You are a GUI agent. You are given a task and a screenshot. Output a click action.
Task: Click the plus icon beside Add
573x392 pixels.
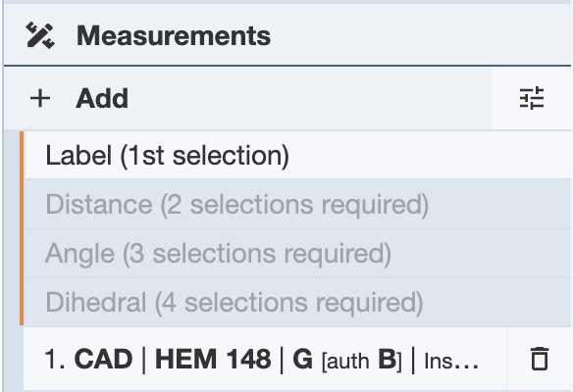(x=40, y=99)
